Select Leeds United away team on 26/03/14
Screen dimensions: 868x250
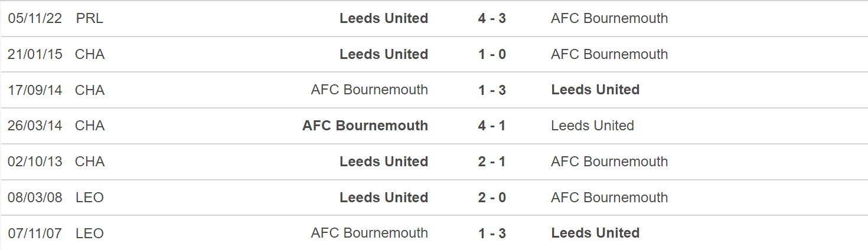pos(592,126)
